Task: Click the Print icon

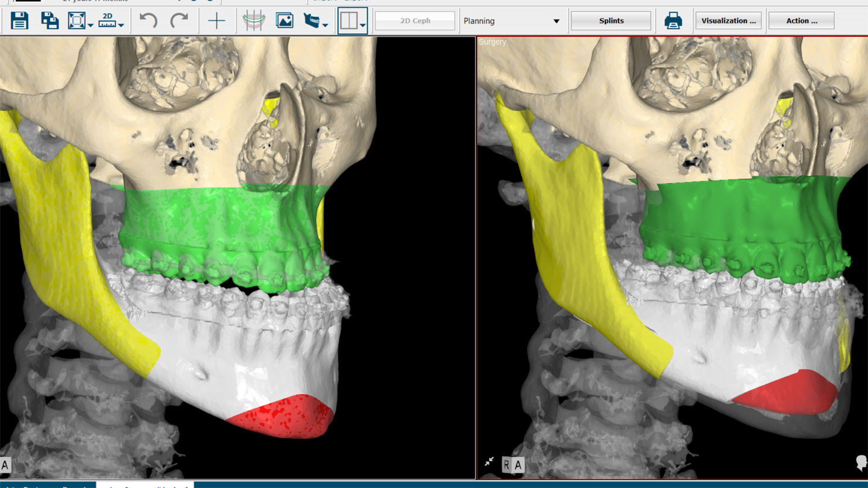Action: click(673, 20)
